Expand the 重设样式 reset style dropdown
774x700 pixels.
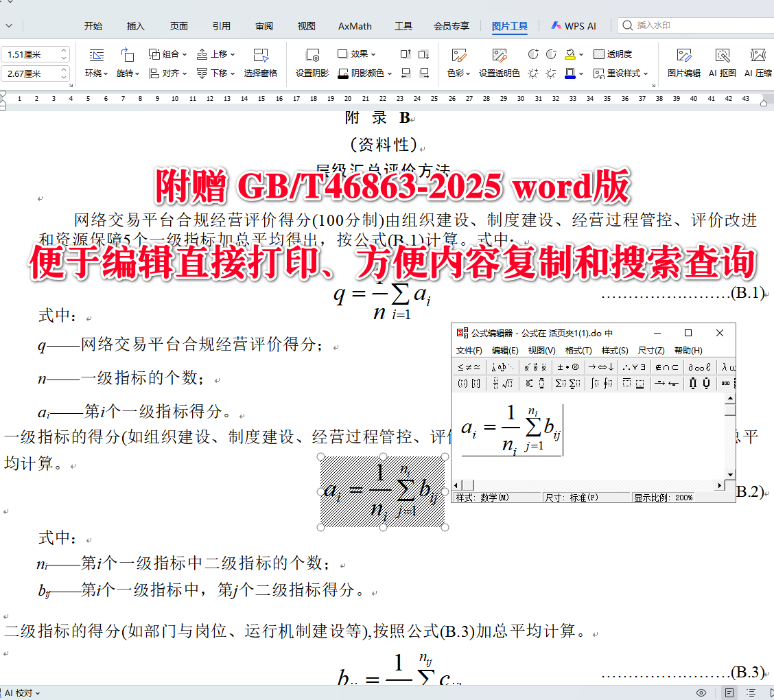pyautogui.click(x=646, y=72)
